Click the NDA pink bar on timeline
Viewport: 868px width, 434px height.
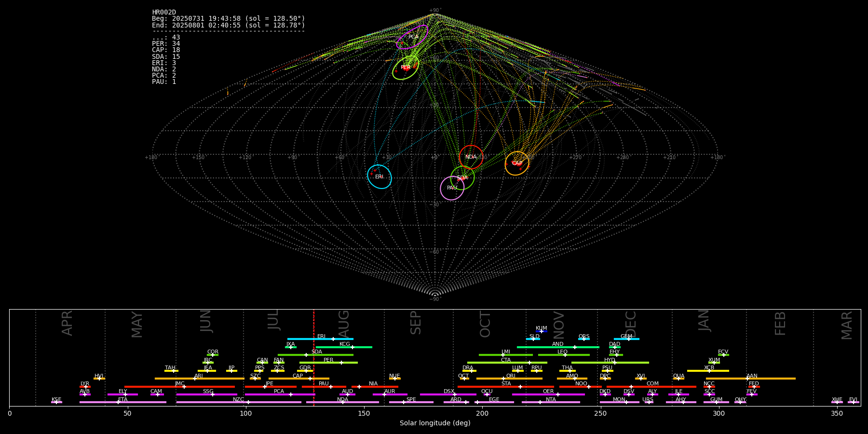click(342, 402)
